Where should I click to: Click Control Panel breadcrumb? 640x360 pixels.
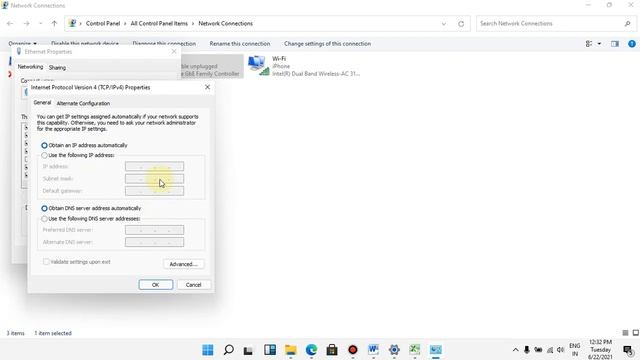[x=103, y=24]
